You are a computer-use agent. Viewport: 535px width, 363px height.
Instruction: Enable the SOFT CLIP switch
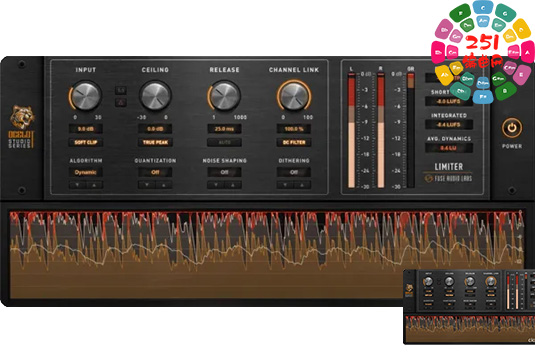[x=86, y=142]
